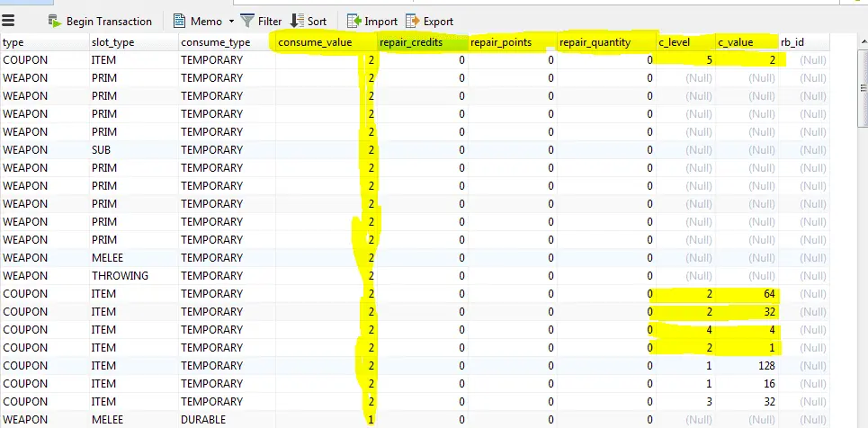
Task: Click COUPON cell in the c_value 128 row
Action: point(44,366)
